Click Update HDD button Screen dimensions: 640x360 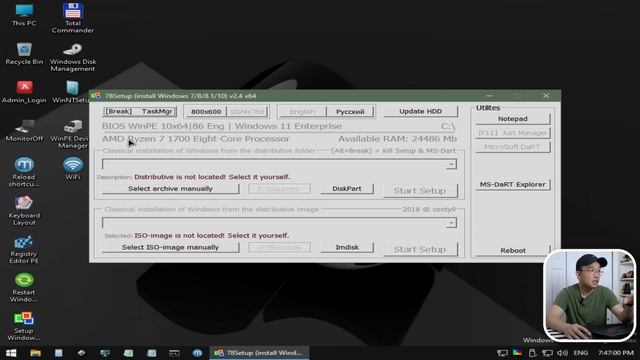(x=420, y=111)
